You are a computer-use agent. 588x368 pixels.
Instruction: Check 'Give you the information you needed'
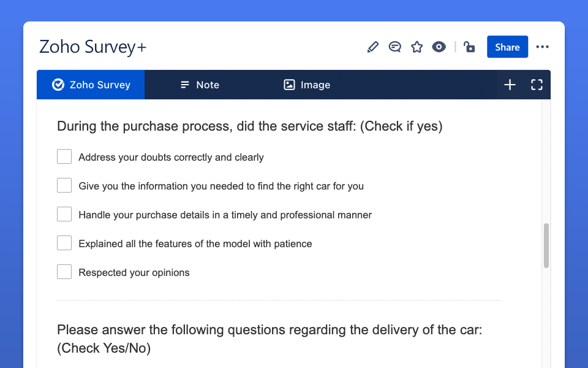click(64, 185)
